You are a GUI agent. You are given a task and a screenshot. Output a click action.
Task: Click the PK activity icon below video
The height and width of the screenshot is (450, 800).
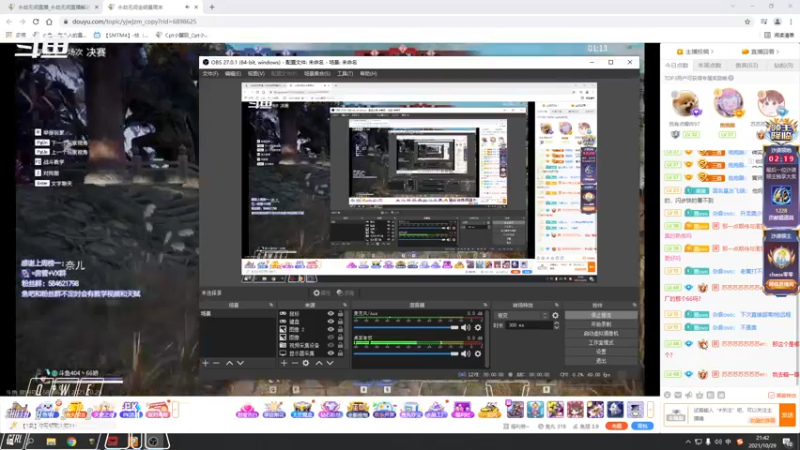coord(131,409)
